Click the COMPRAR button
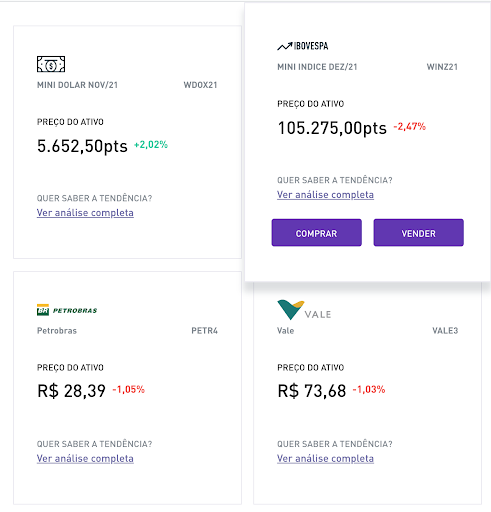The image size is (491, 512). [x=317, y=233]
